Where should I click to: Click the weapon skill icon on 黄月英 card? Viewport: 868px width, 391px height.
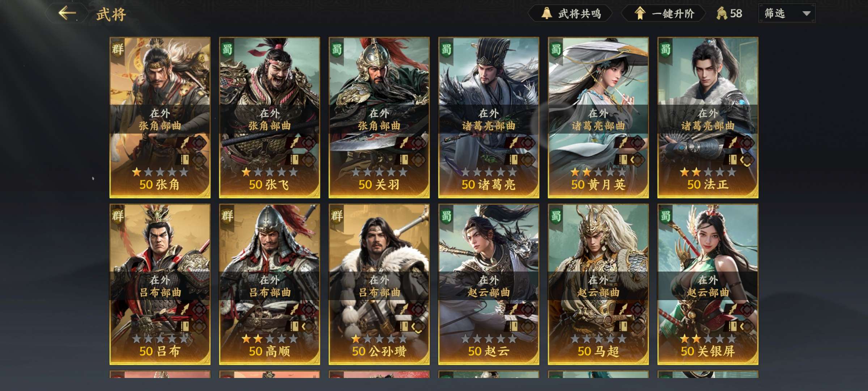pyautogui.click(x=623, y=143)
